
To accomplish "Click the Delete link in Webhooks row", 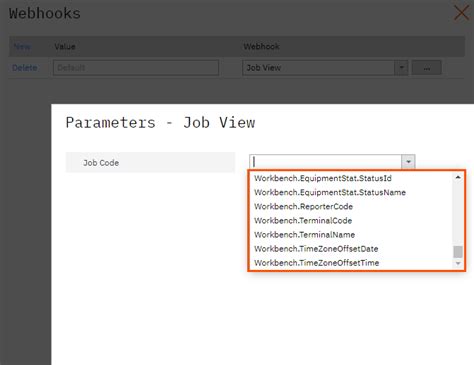I will [x=25, y=68].
